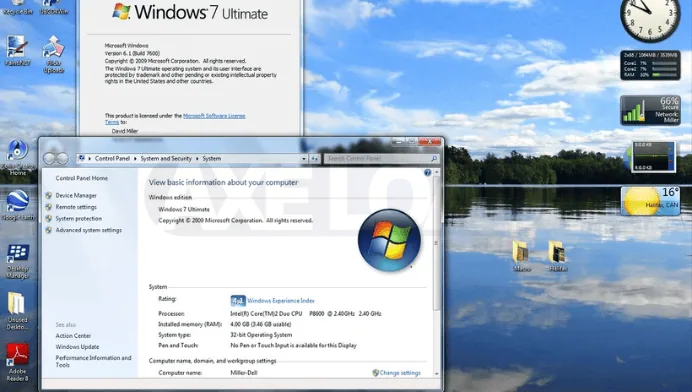This screenshot has height=392, width=692.
Task: Click the '4.00 GB (3.46 GB usable)' memory value
Action: tap(260, 324)
